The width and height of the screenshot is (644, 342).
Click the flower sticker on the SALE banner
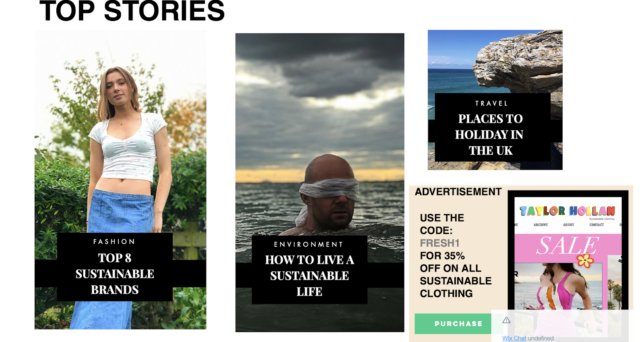click(x=585, y=261)
